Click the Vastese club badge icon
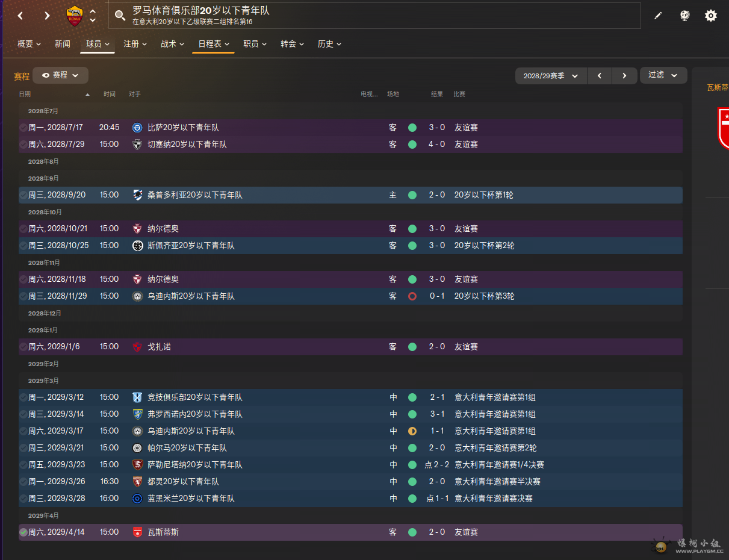The image size is (729, 560). (x=137, y=532)
